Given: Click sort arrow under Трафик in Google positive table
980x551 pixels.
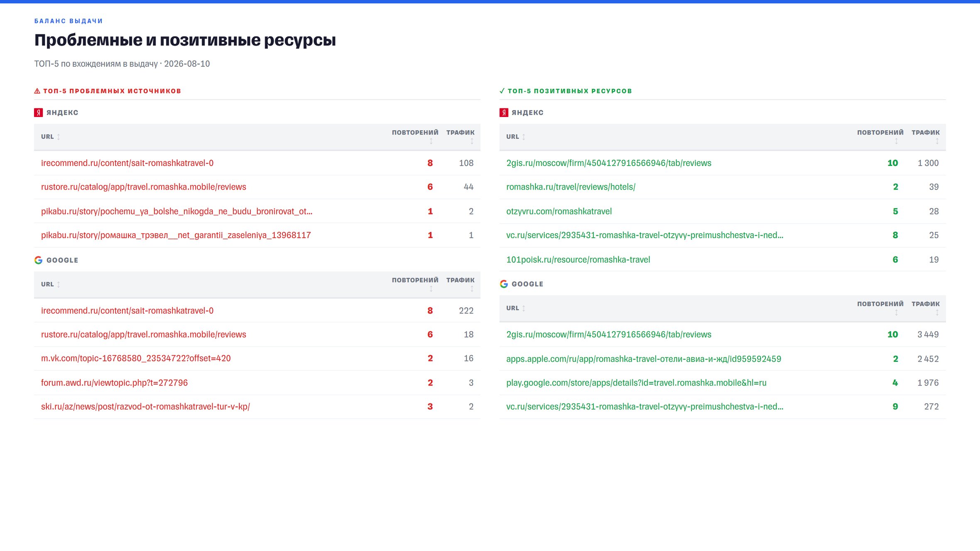Looking at the screenshot, I should [x=937, y=313].
